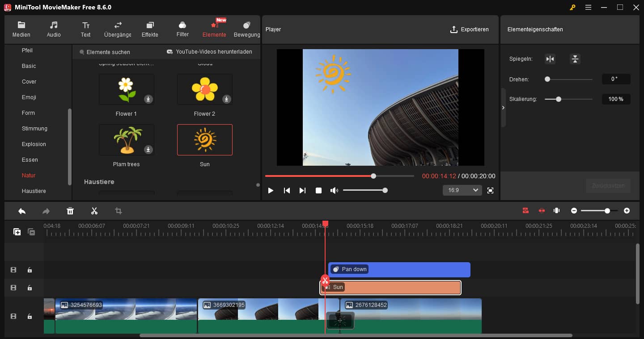Collapse the element properties panel arrow
Viewport: 644px width, 339px height.
(x=503, y=108)
